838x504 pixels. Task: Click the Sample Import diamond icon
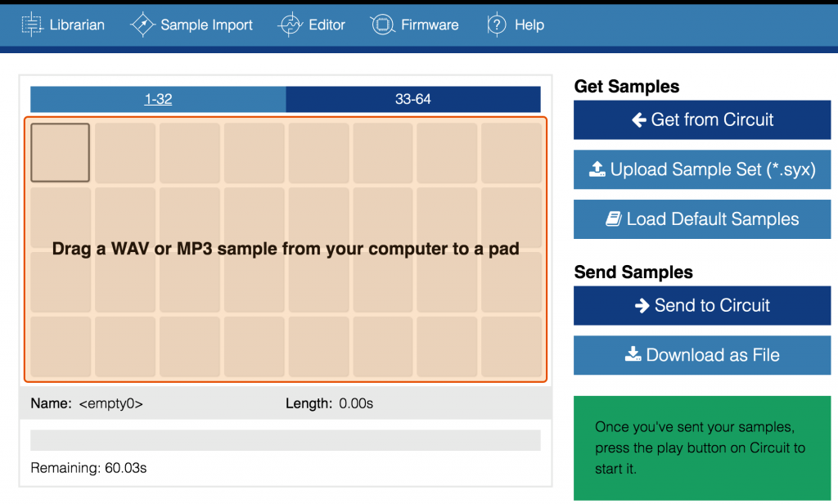click(142, 25)
